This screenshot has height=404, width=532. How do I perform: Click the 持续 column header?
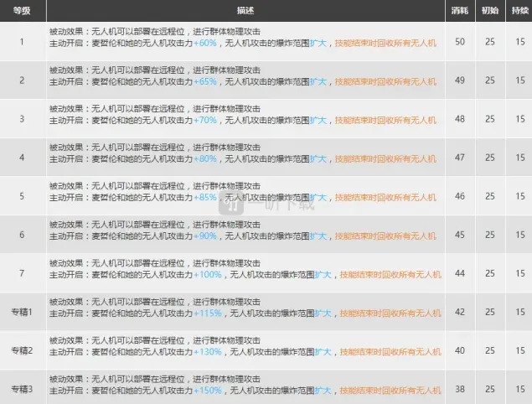point(519,11)
